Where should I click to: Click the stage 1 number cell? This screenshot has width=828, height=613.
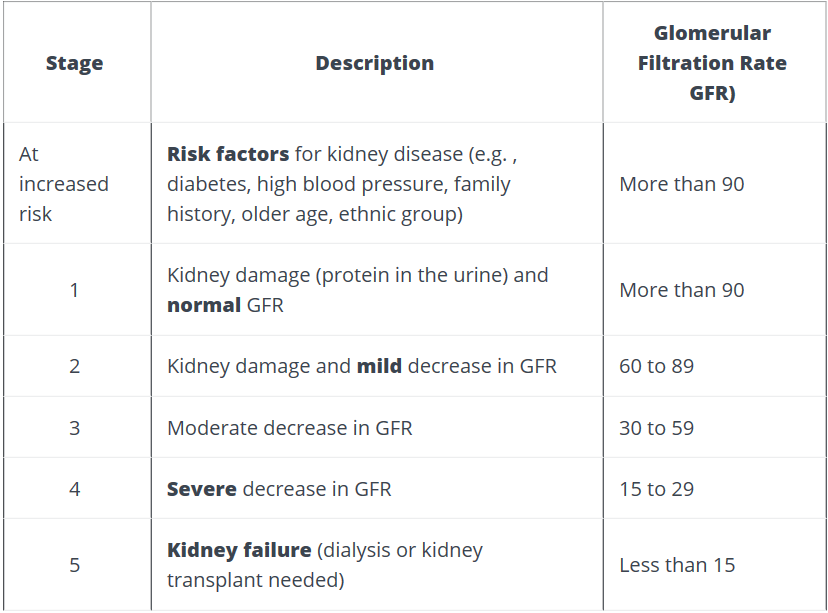(74, 290)
